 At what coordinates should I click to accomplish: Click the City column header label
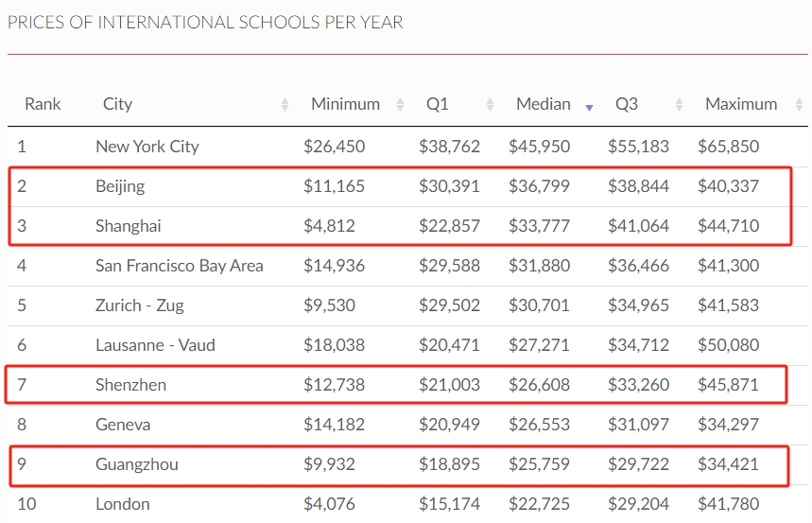(x=117, y=104)
